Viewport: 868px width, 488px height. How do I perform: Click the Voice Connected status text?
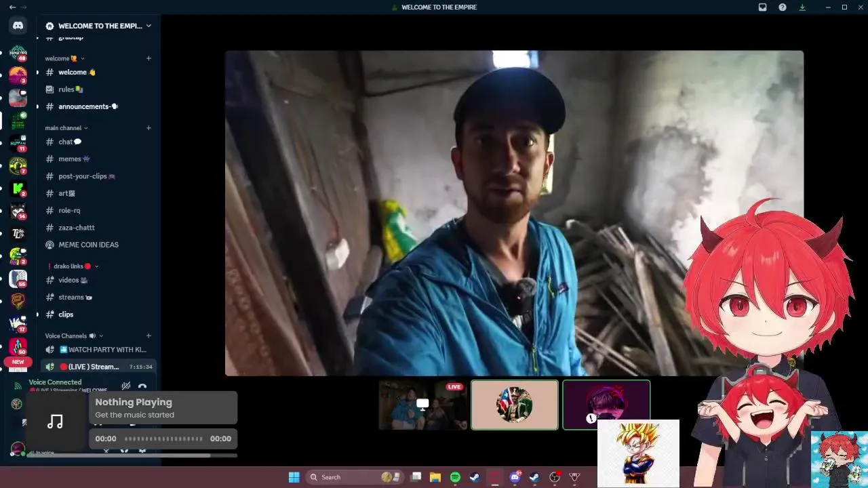55,382
